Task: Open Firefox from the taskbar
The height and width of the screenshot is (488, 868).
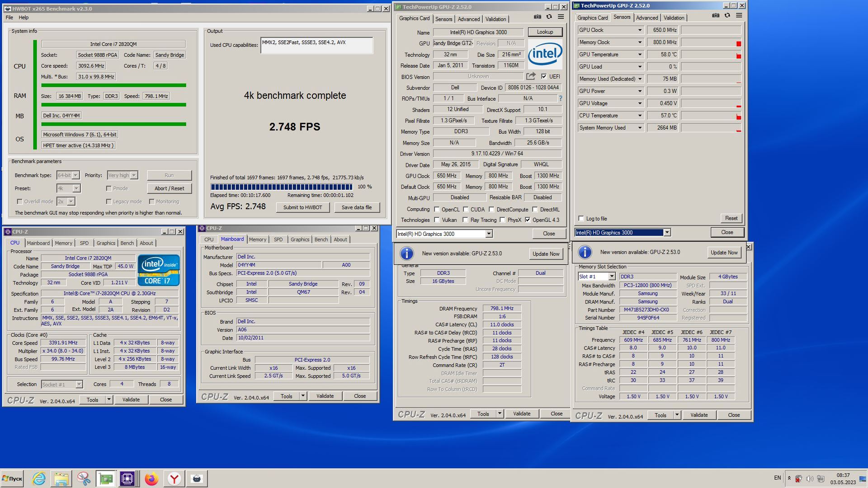Action: tap(151, 479)
